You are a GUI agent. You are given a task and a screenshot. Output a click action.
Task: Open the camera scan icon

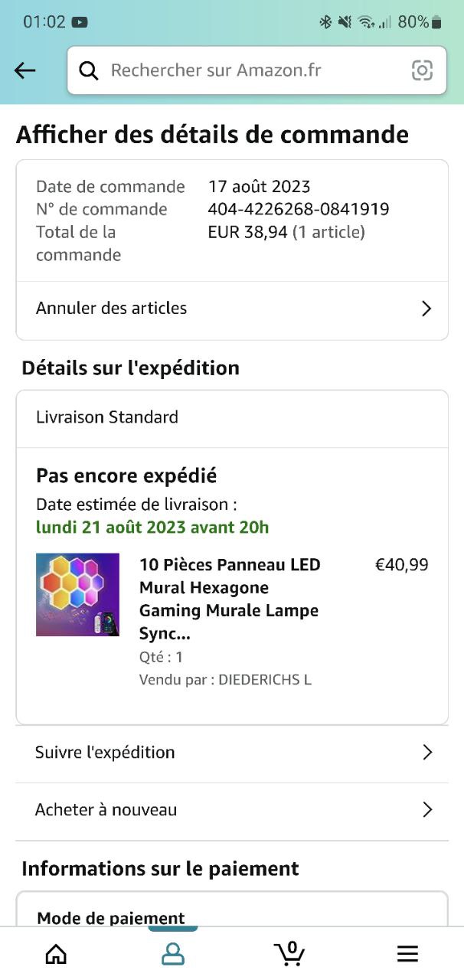click(x=422, y=70)
